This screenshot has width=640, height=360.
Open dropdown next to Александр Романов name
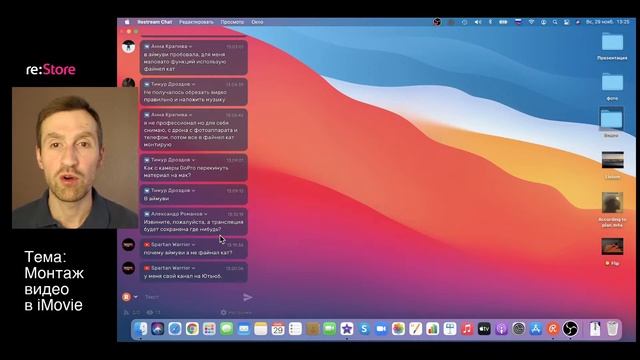(205, 214)
